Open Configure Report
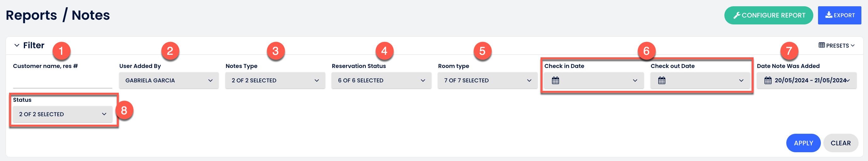 (768, 15)
